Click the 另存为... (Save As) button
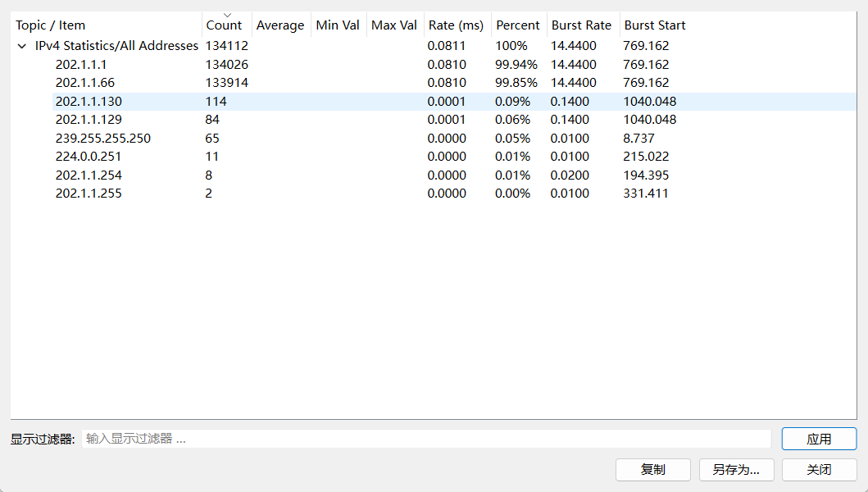Screen dimensions: 868x492 pos(736,470)
